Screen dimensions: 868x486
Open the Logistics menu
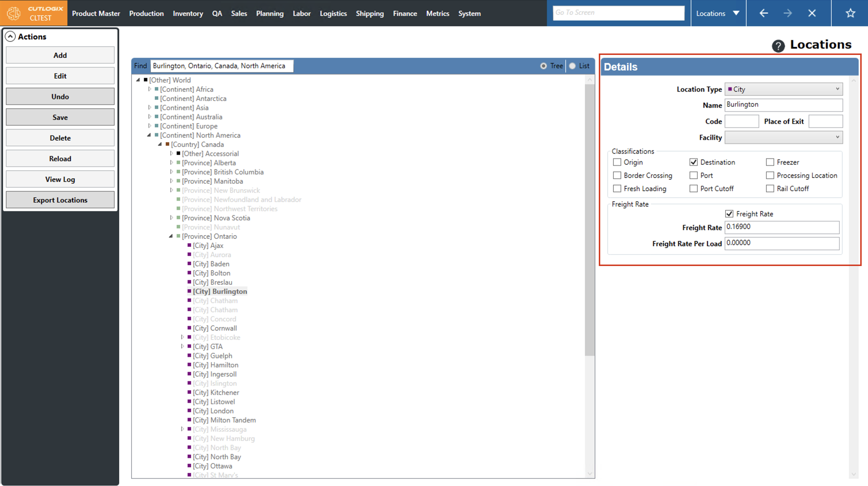(333, 14)
